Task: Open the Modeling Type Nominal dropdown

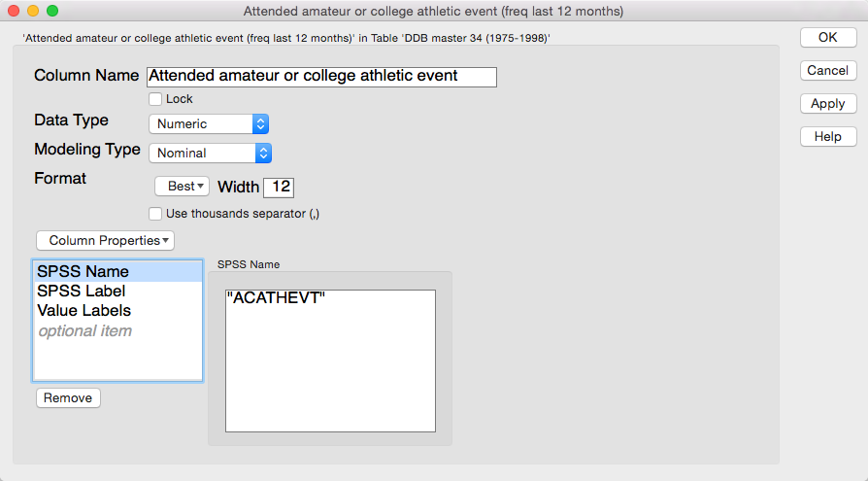Action: coord(210,153)
